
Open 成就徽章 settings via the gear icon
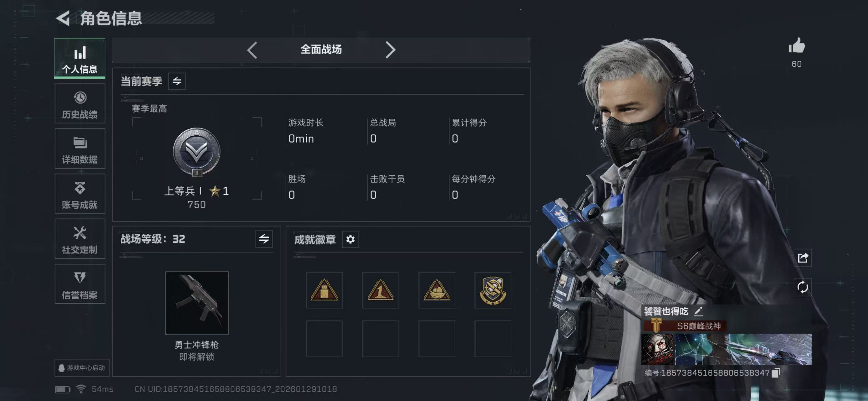pos(350,239)
